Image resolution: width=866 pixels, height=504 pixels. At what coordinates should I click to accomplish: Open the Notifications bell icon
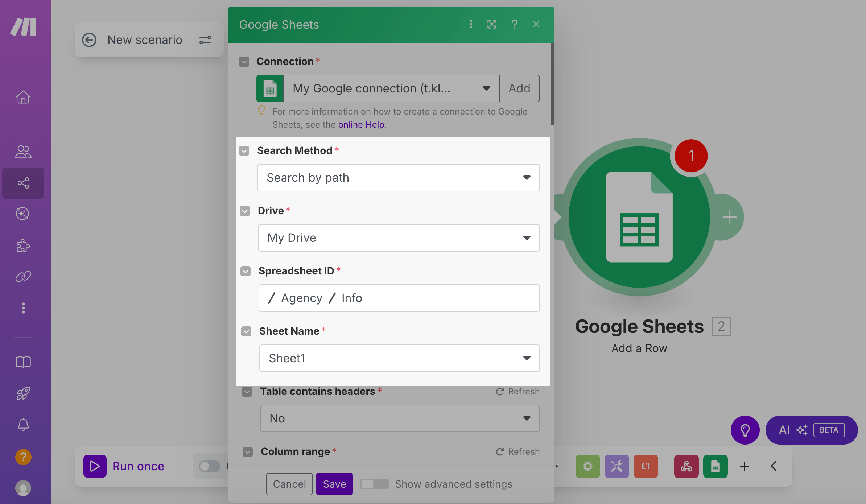[x=23, y=424]
